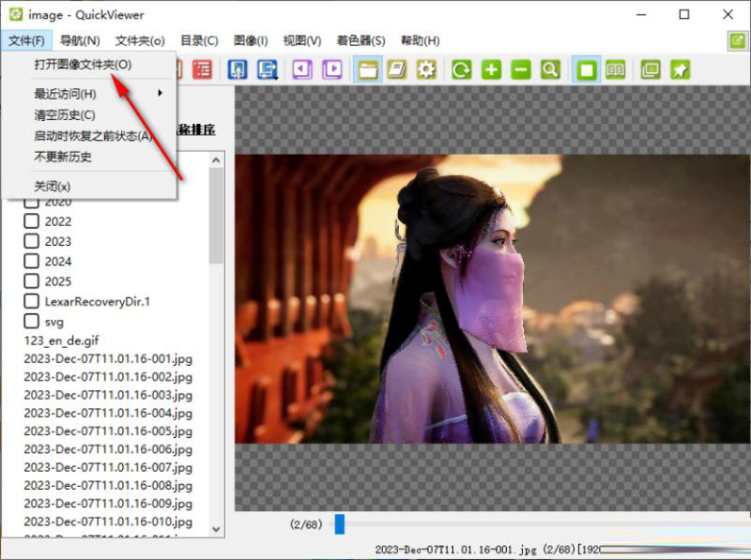Select file 2023-Dec-07T11.01.16-001.jpg in list
This screenshot has height=560, width=751.
[x=108, y=359]
